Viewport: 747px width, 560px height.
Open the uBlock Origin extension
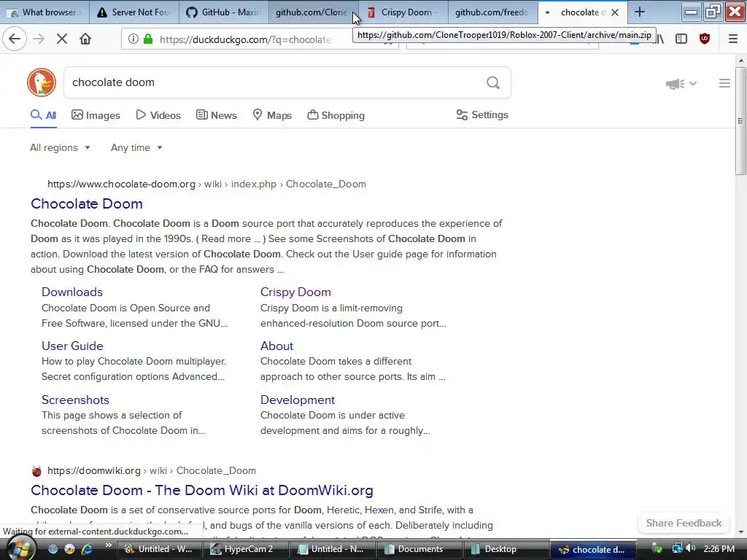[705, 39]
